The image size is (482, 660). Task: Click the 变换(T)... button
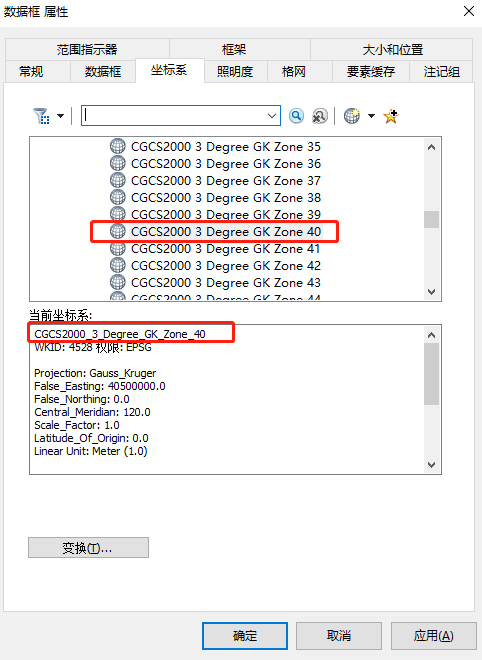[x=88, y=548]
